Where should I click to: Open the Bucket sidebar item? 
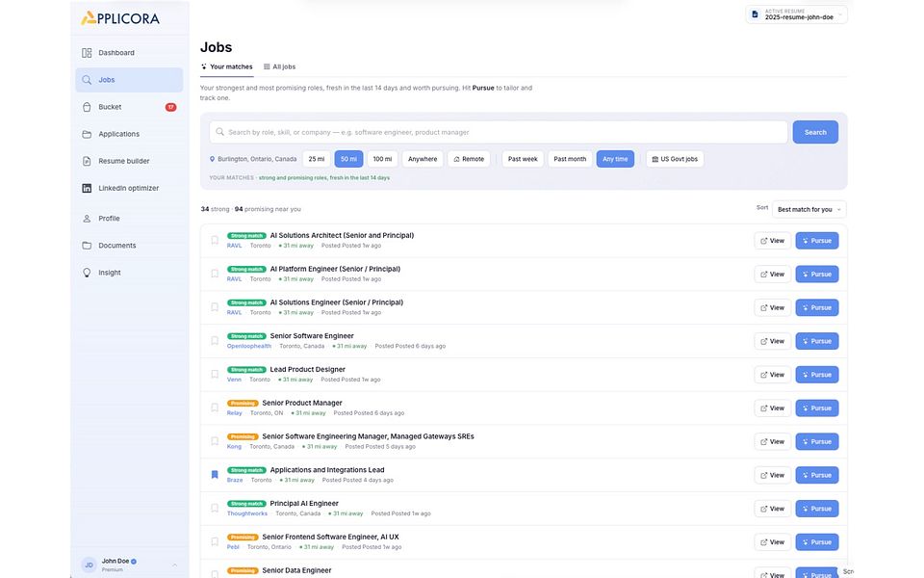[129, 107]
